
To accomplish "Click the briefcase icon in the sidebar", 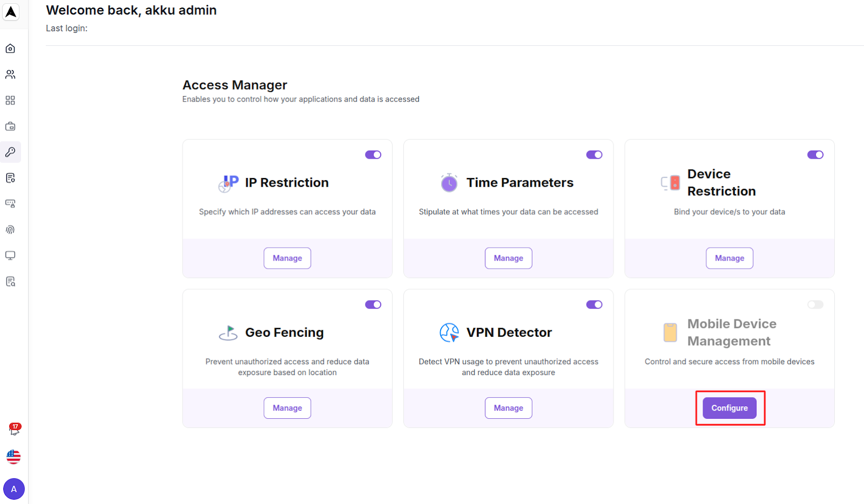I will pos(10,126).
